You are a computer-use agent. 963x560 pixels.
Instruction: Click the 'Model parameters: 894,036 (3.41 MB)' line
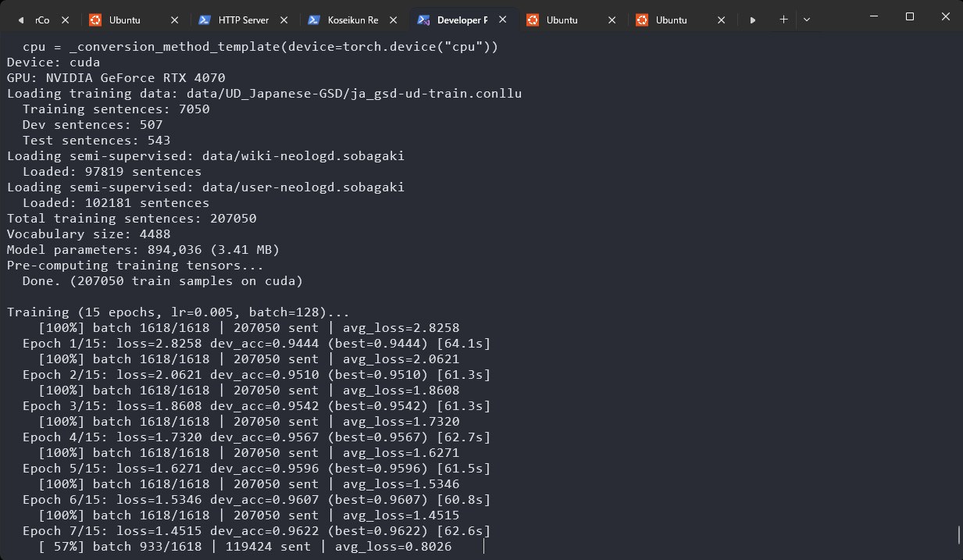coord(143,250)
